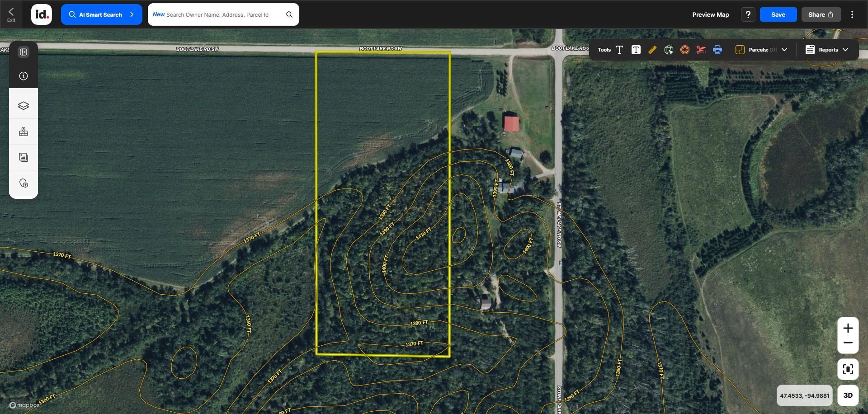Viewport: 868px width, 414px height.
Task: Click the Parcels grid icon
Action: [x=740, y=50]
